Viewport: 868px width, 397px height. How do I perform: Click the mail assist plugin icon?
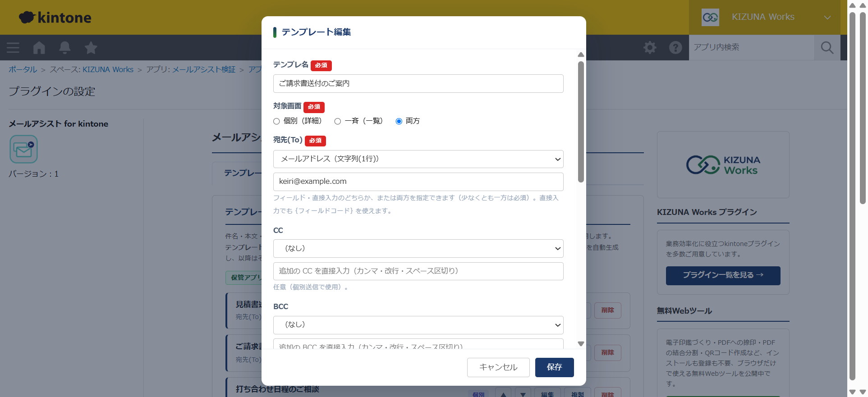point(23,149)
